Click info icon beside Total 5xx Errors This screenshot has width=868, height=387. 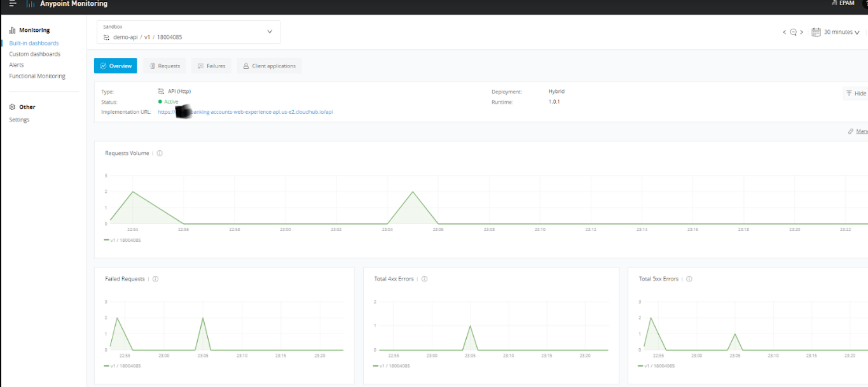point(689,279)
